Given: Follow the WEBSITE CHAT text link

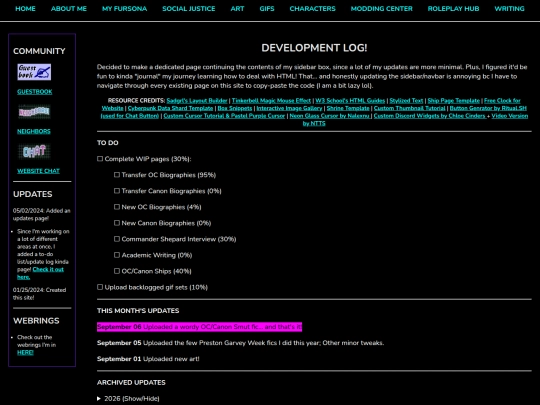Looking at the screenshot, I should pos(39,171).
